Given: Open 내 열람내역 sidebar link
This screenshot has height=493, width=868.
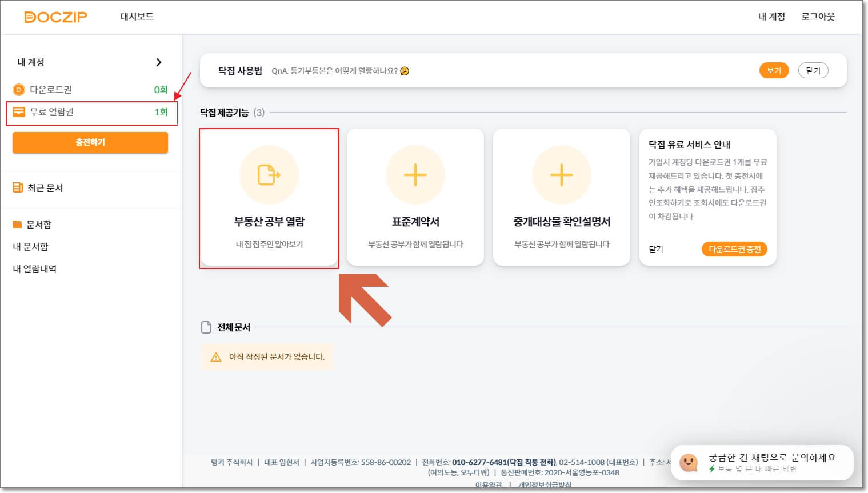Looking at the screenshot, I should 35,269.
